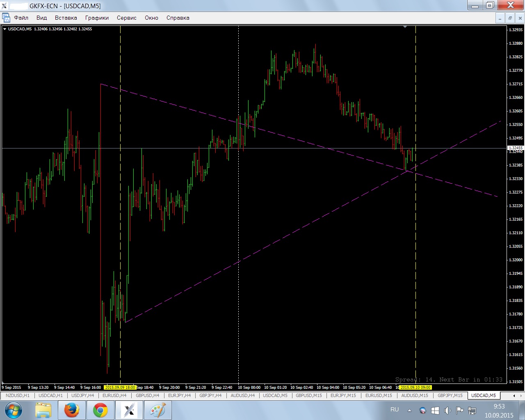
Task: Switch to the AUDUSD,M15 chart tab
Action: (414, 395)
